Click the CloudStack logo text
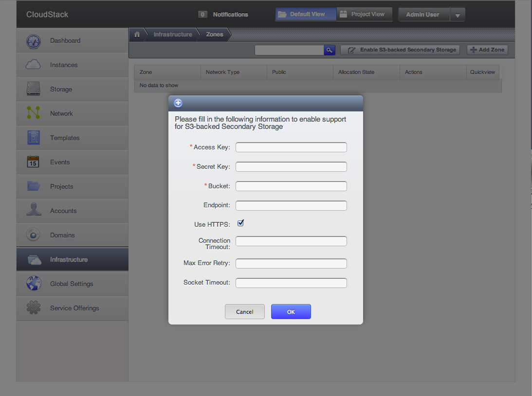This screenshot has width=532, height=396. pos(47,15)
